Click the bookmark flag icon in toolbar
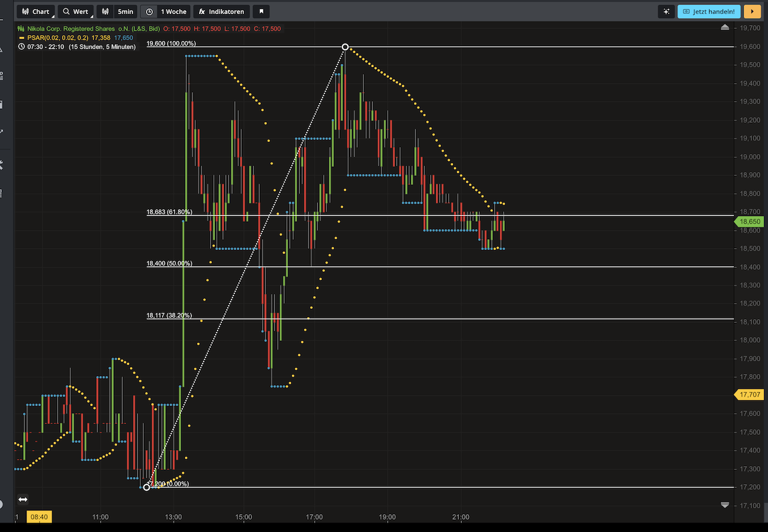The width and height of the screenshot is (768, 532). coord(261,12)
